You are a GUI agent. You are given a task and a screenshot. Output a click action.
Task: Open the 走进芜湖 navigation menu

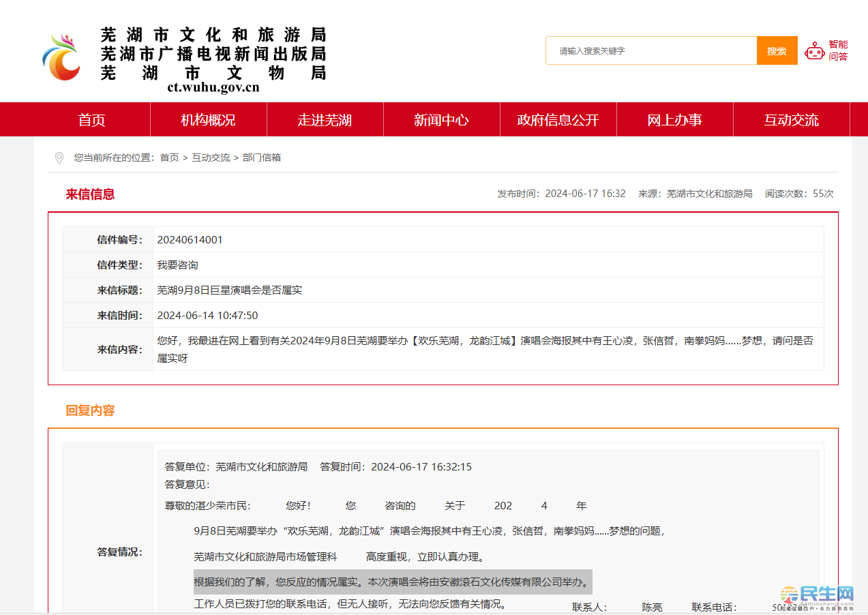click(325, 120)
